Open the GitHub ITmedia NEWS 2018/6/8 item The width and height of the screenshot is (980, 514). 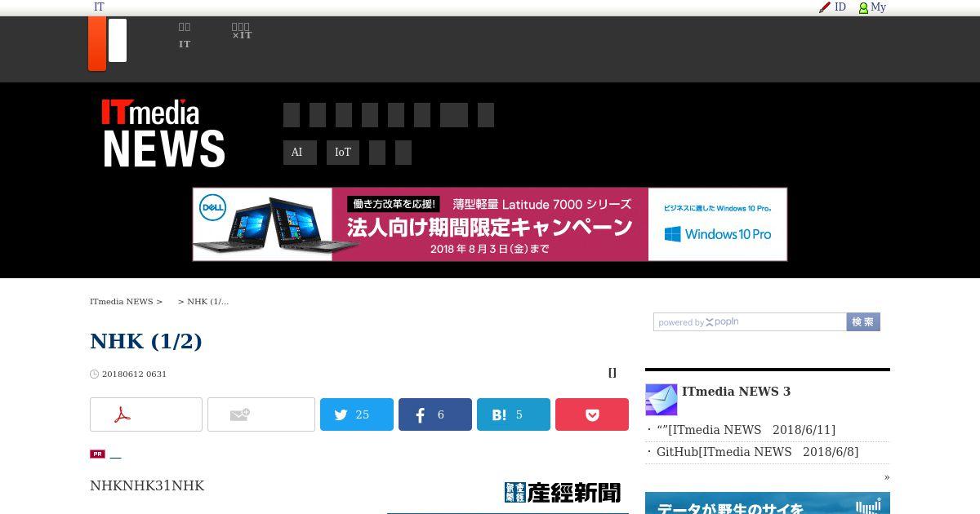758,452
